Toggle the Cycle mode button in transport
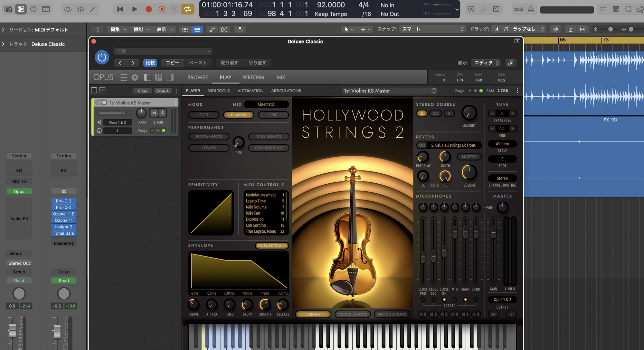 tap(187, 9)
